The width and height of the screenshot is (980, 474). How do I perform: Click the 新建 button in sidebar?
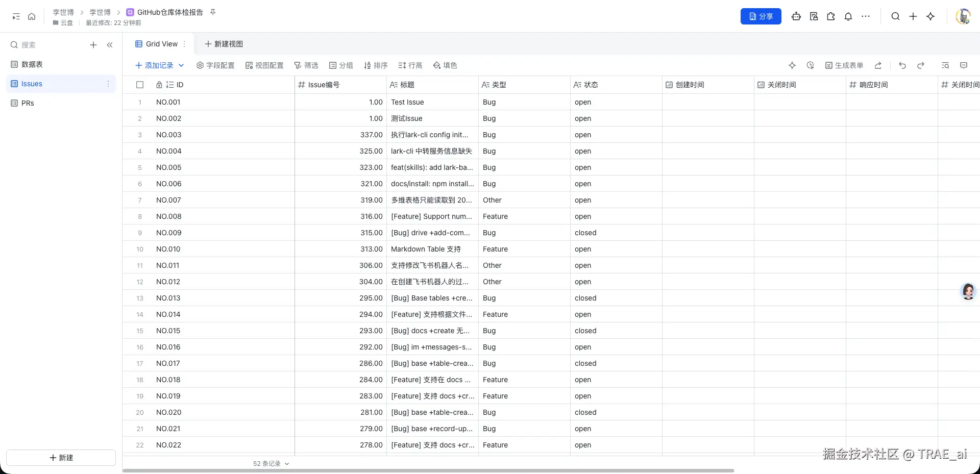click(x=61, y=458)
